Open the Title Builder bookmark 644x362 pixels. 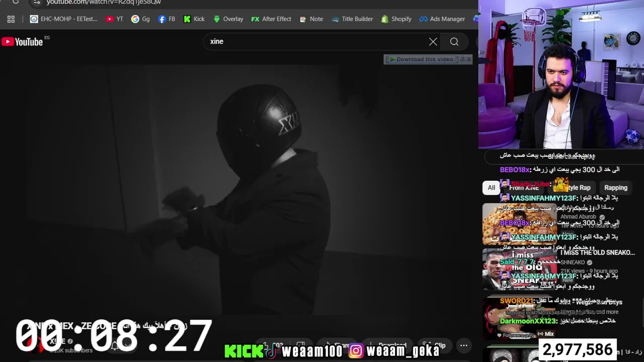[x=352, y=19]
